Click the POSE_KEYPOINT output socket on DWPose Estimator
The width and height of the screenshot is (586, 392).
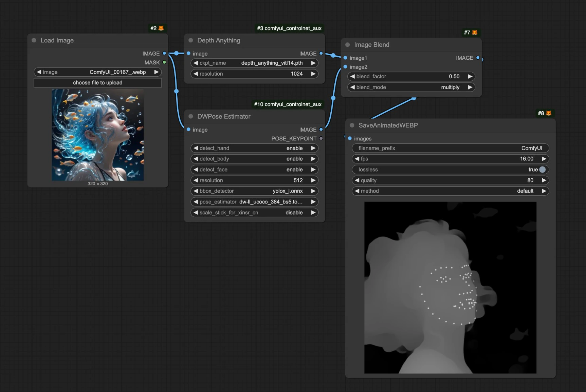click(x=321, y=138)
